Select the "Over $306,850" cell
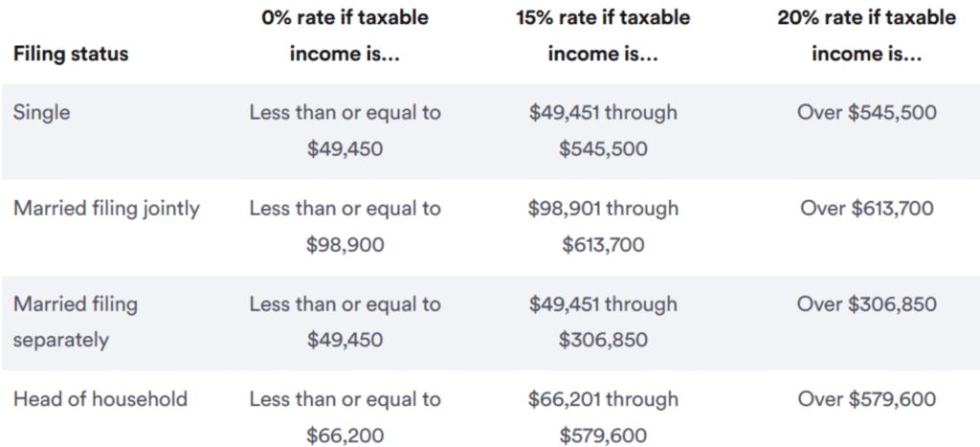The image size is (980, 447). [x=866, y=303]
